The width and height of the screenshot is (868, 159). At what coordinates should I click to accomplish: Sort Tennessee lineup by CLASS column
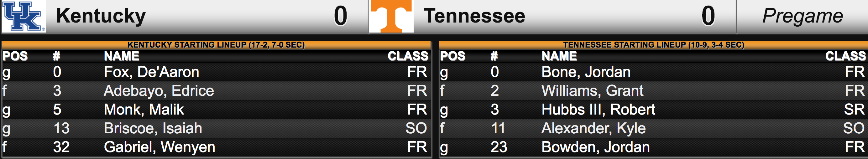[x=845, y=56]
